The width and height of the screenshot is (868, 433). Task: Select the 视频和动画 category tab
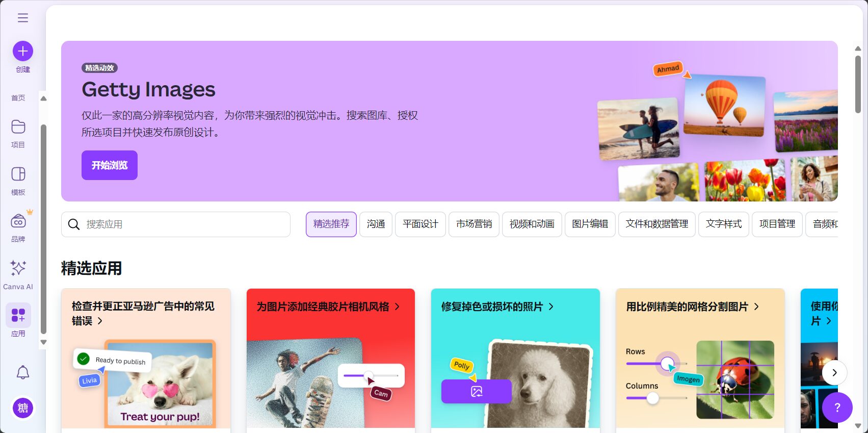[532, 224]
